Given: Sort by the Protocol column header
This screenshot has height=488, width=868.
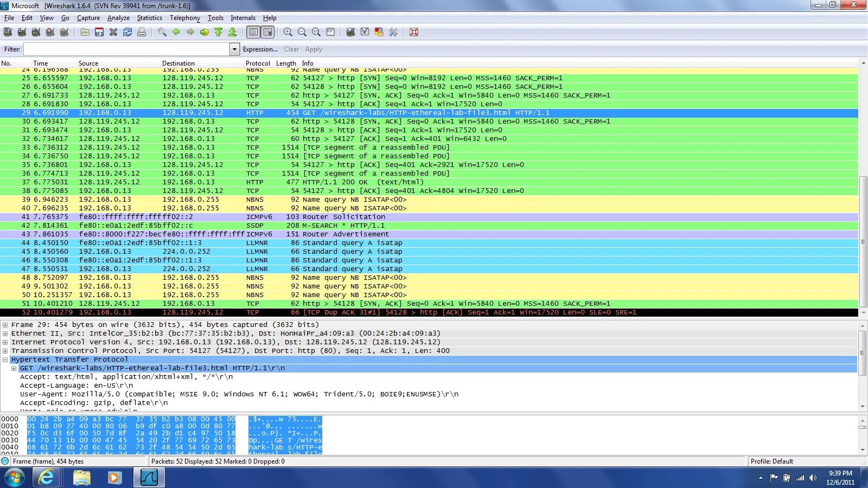Looking at the screenshot, I should [258, 63].
